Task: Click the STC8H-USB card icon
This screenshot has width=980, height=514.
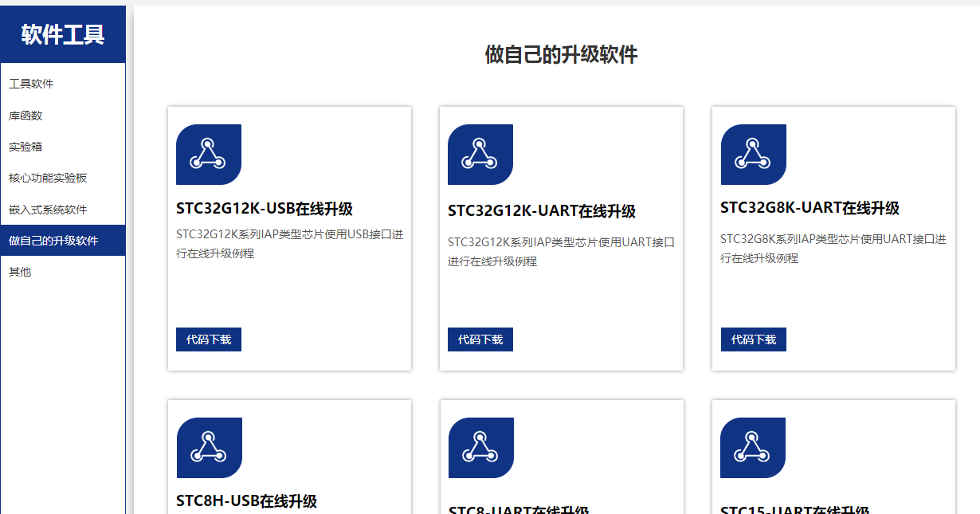Action: tap(209, 448)
